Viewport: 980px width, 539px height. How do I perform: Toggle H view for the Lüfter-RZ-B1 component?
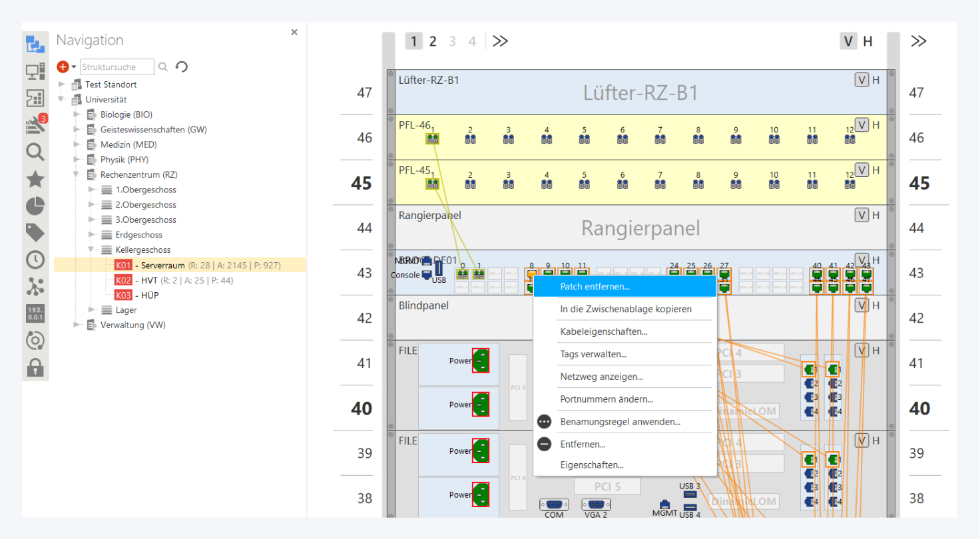tap(875, 81)
